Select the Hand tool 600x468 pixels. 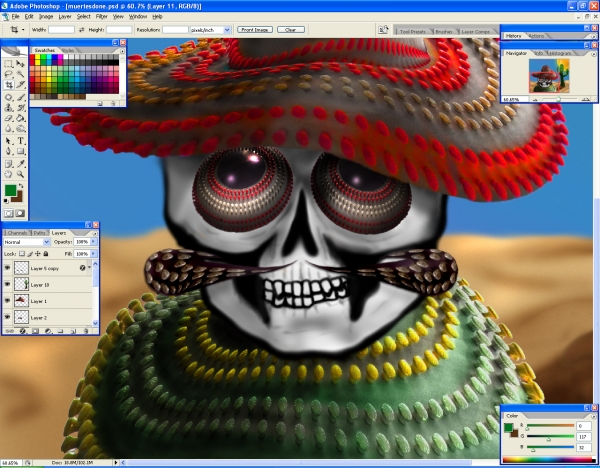pos(8,174)
